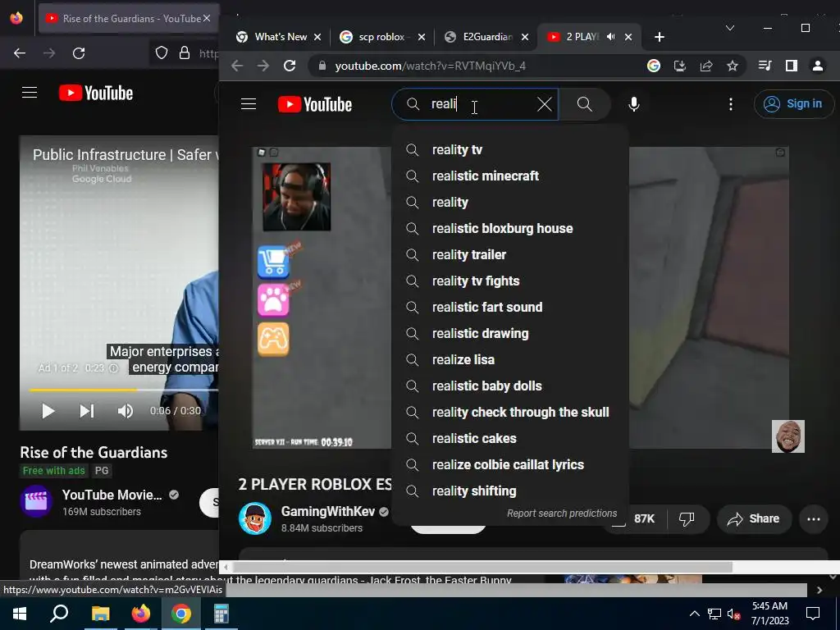The image size is (840, 630).
Task: Open File Explorer from taskbar
Action: tap(100, 614)
